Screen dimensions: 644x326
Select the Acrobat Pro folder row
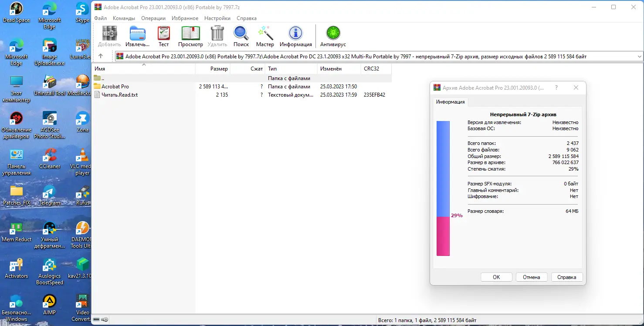(x=242, y=87)
